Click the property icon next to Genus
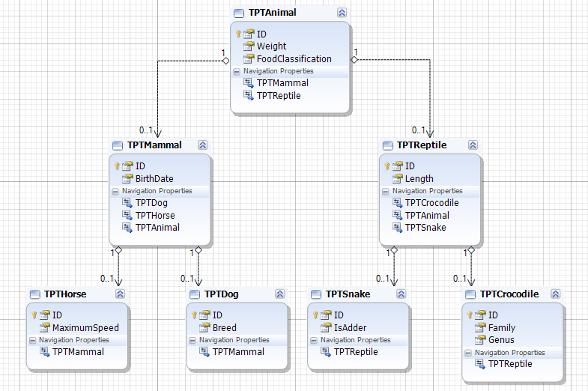Viewport: 588px width, 391px height. (480, 339)
